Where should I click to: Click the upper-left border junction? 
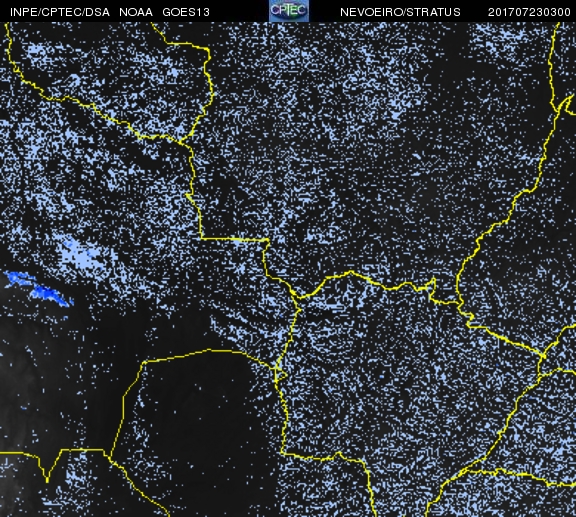[181, 141]
